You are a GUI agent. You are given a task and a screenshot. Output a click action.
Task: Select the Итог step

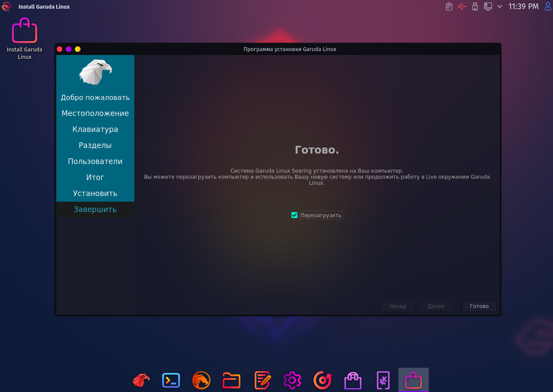click(95, 177)
